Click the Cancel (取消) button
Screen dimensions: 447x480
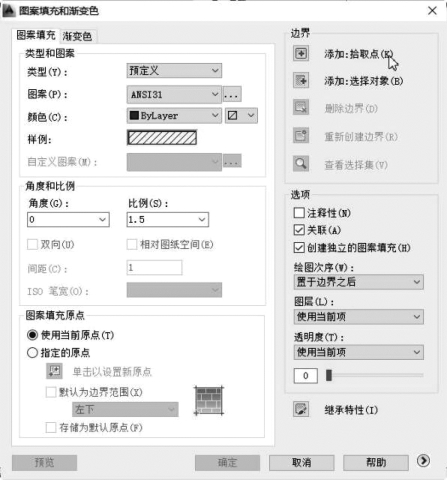point(302,463)
